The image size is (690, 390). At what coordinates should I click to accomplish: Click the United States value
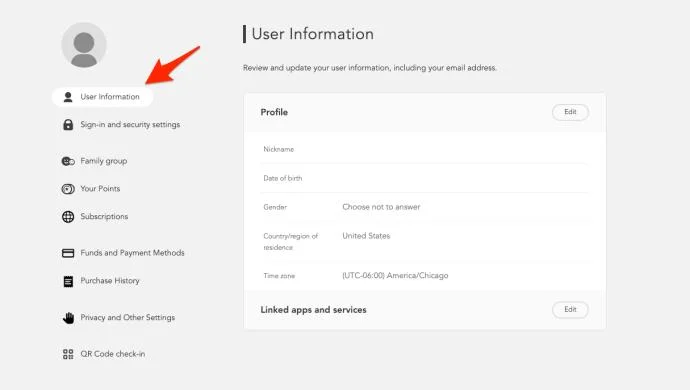point(366,236)
